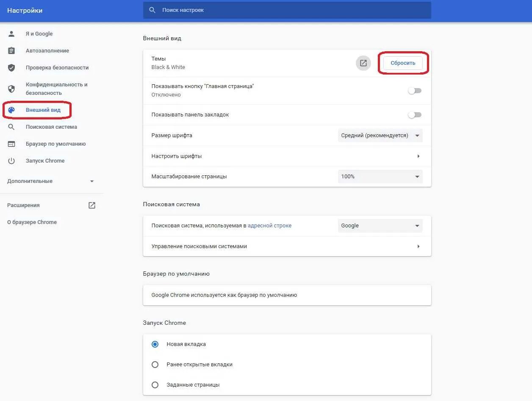Click the shield check icon for Проверка безопасности

point(11,68)
